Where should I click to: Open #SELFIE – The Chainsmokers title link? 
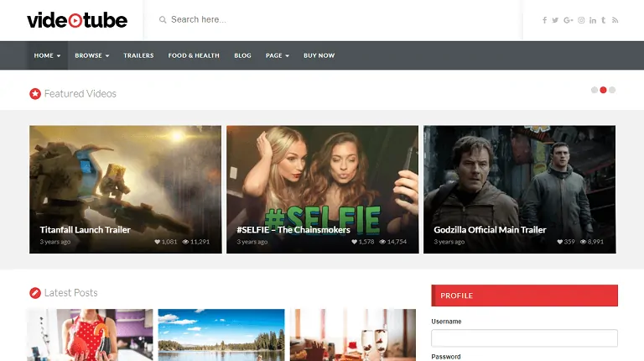click(x=293, y=230)
